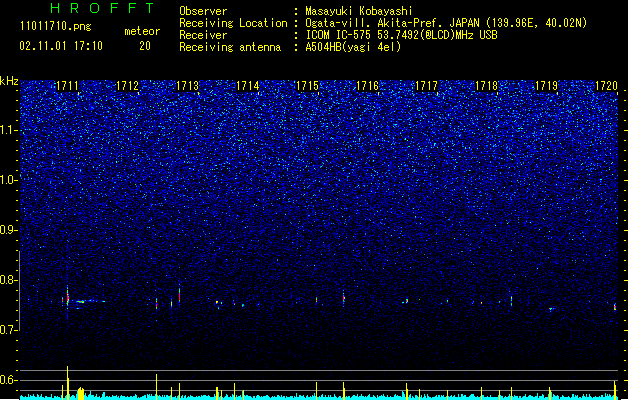Click time marker 1712

coord(127,86)
